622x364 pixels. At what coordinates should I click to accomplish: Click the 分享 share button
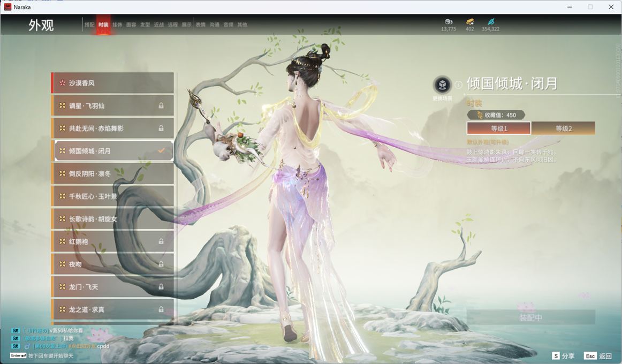[564, 356]
